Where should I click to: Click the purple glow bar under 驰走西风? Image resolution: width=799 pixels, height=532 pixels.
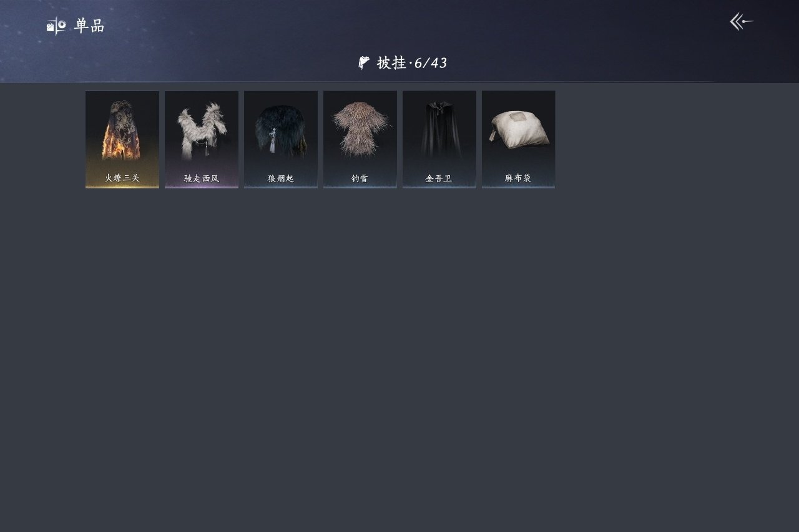tap(202, 186)
